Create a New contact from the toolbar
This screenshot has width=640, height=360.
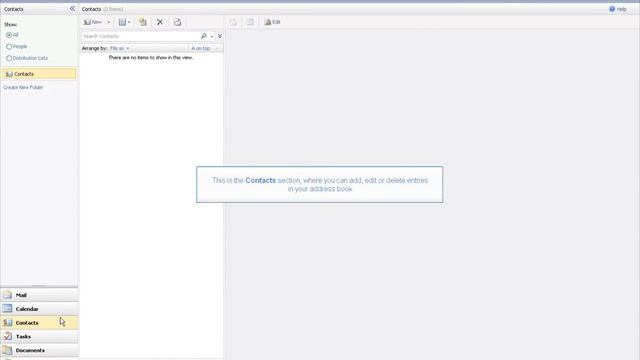pyautogui.click(x=93, y=22)
